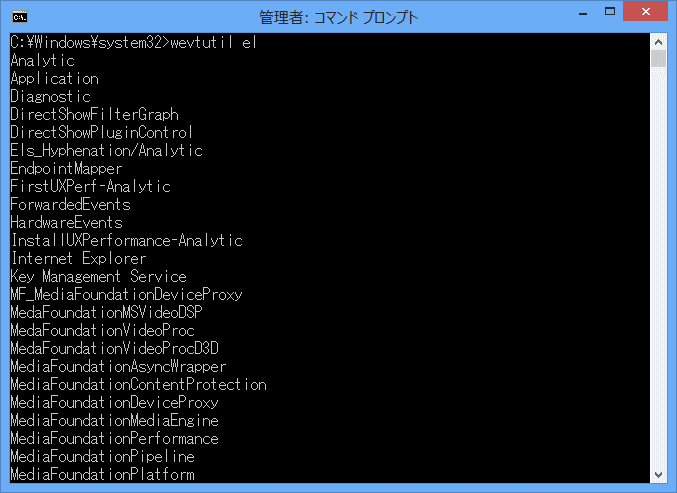Screen dimensions: 677x493
Task: Click the 'HardwareEvents' output line
Action: point(66,222)
